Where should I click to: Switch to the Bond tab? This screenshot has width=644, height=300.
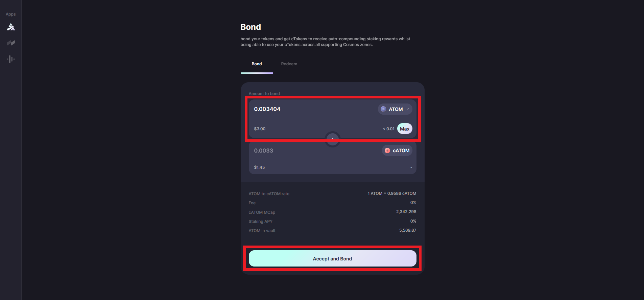coord(257,64)
